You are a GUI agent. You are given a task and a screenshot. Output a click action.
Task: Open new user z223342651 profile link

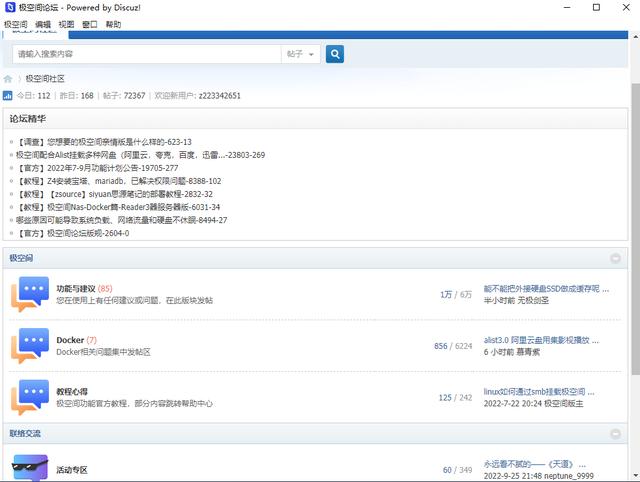(x=220, y=96)
